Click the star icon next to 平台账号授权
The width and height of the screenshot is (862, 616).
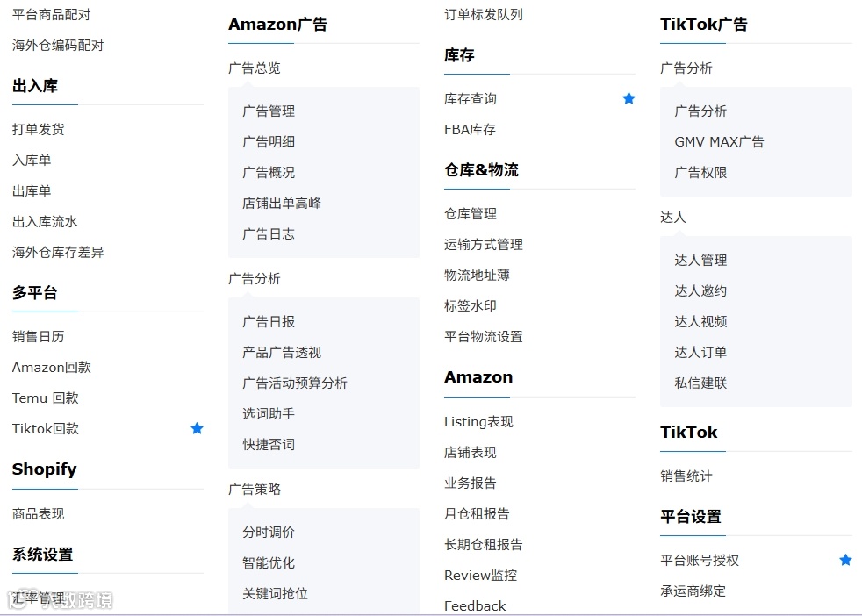click(845, 560)
